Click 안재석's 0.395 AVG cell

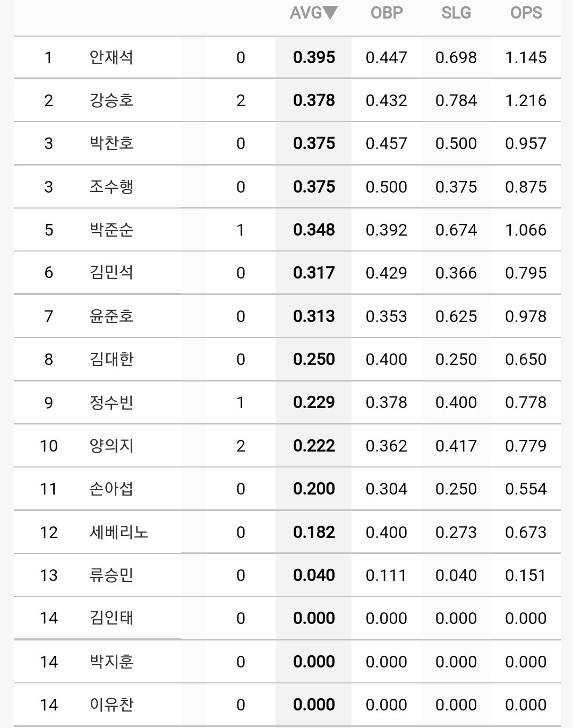click(314, 57)
